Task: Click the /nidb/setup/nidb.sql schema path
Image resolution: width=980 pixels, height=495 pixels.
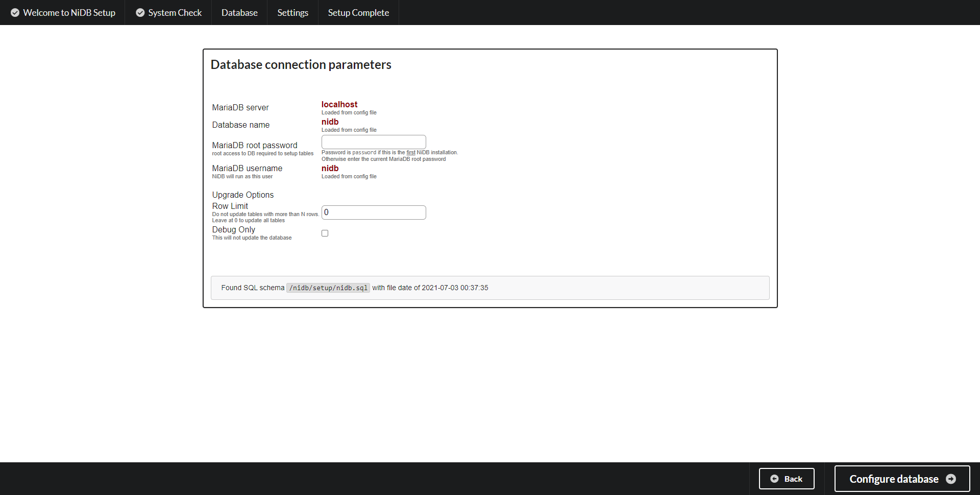Action: click(x=328, y=288)
